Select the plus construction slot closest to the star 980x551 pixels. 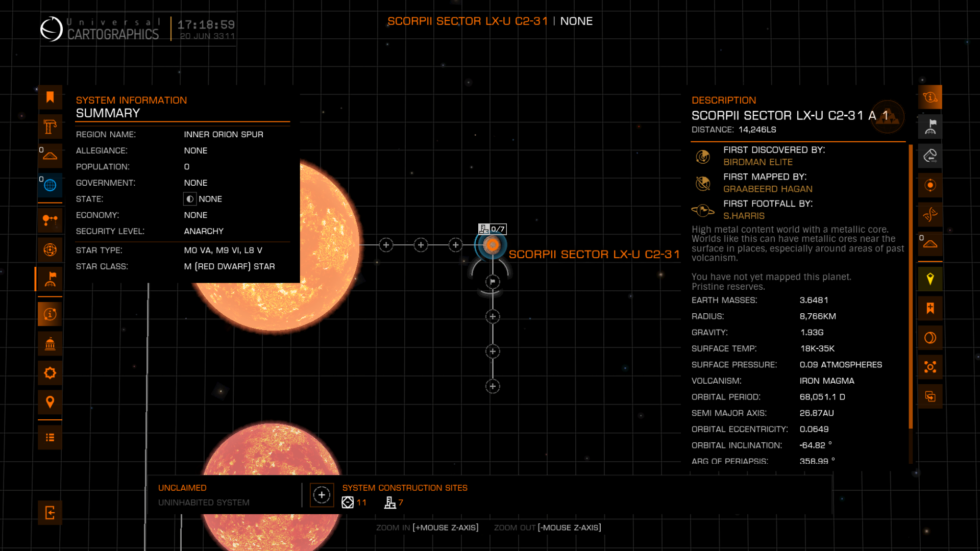pyautogui.click(x=386, y=245)
